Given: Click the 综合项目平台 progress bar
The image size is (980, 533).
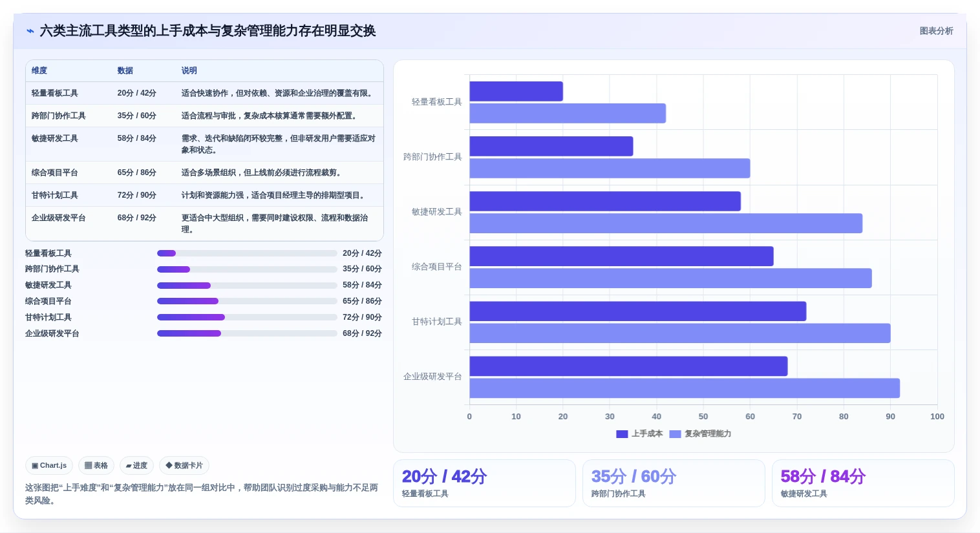Looking at the screenshot, I should (247, 301).
